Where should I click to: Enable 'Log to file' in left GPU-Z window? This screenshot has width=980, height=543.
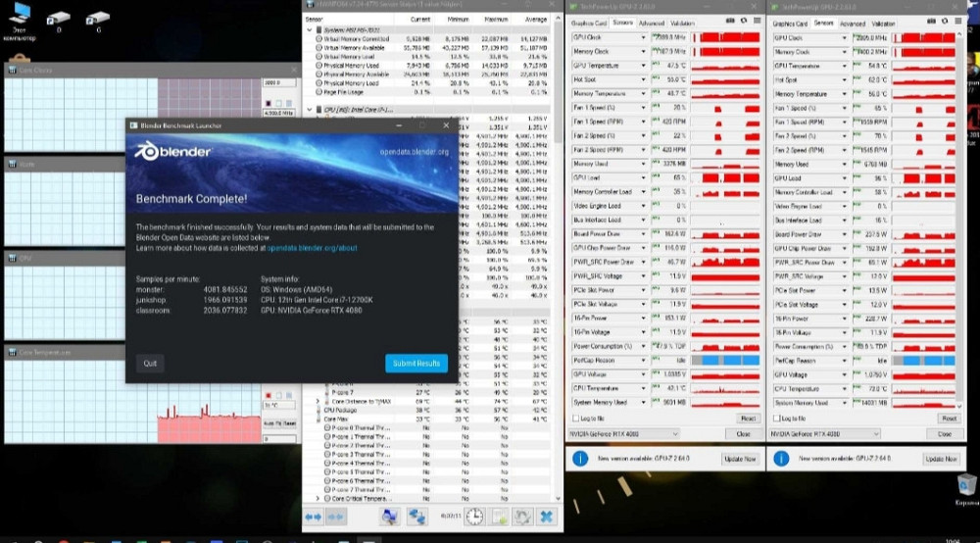pos(576,419)
